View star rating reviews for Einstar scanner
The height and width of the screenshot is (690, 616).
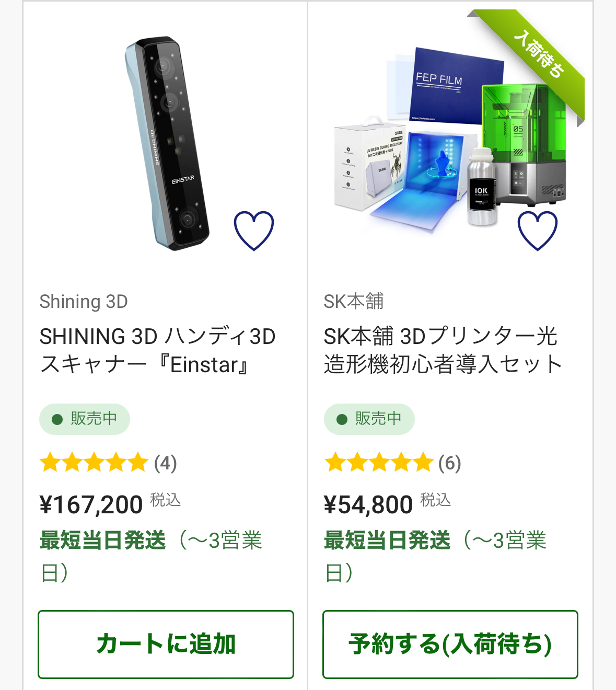coord(94,463)
